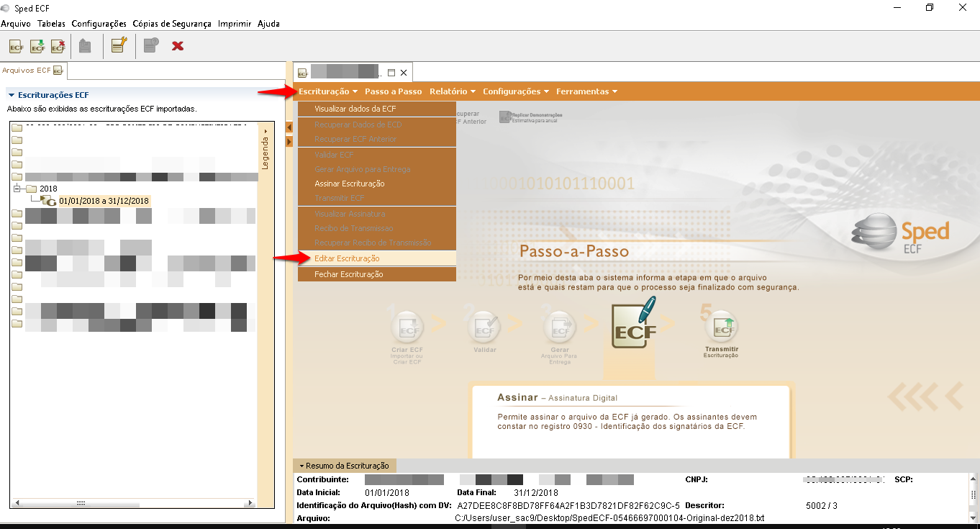Choose Visualizar dados da ECF
The height and width of the screenshot is (529, 980).
click(x=377, y=109)
